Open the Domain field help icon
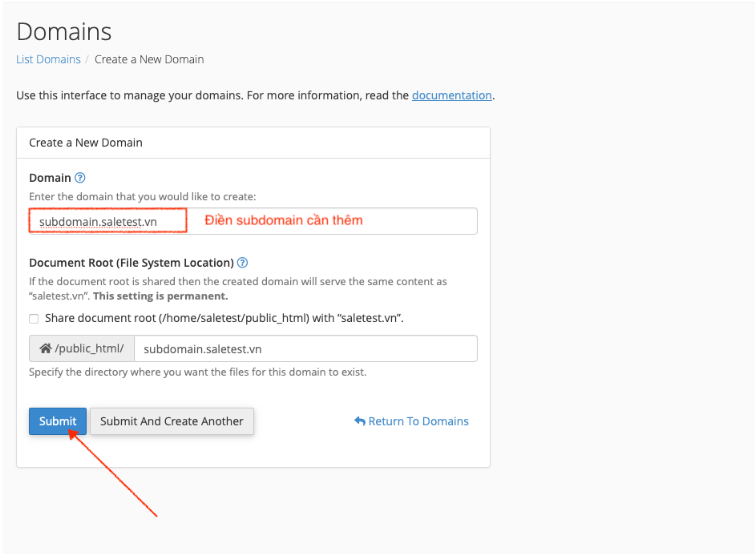 80,178
